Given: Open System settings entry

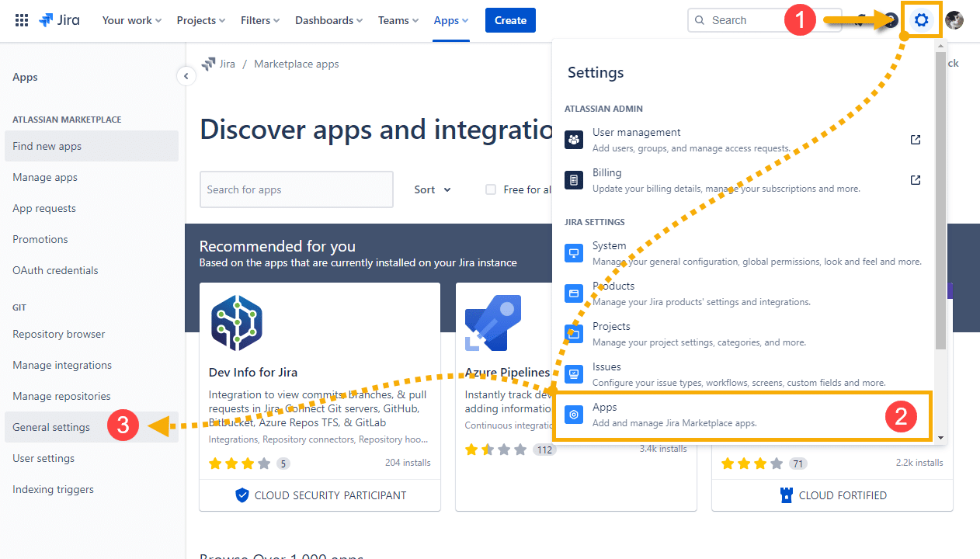Looking at the screenshot, I should [x=743, y=253].
